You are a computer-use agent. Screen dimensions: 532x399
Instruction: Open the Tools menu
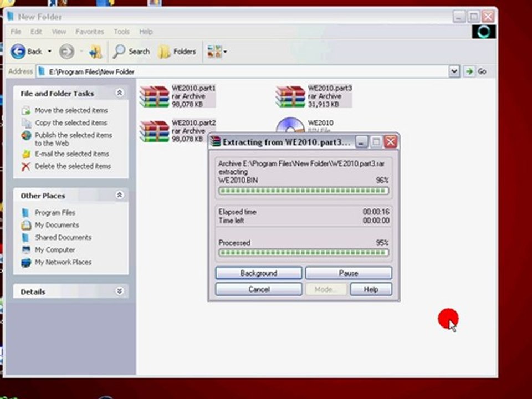pyautogui.click(x=121, y=32)
